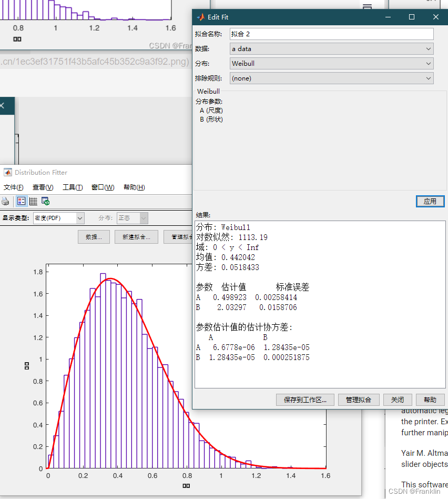Open the 显示类型 dropdown showing 密度(PDF)
This screenshot has width=448, height=499.
[59, 218]
